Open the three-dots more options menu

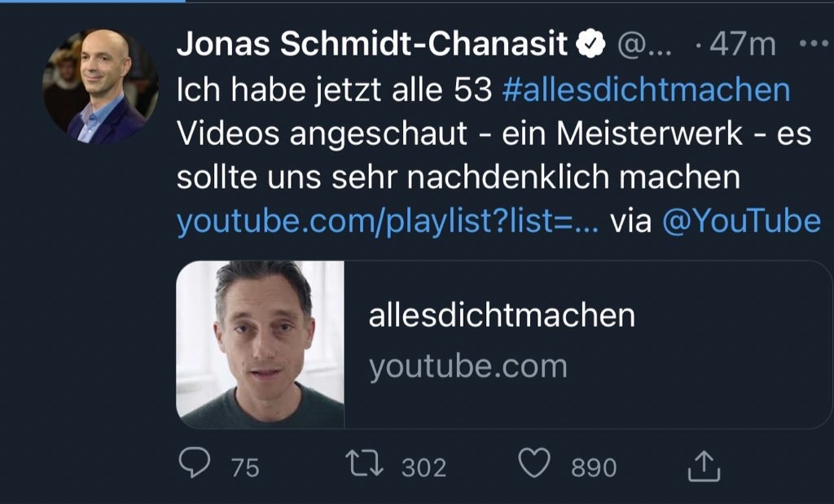(x=813, y=44)
